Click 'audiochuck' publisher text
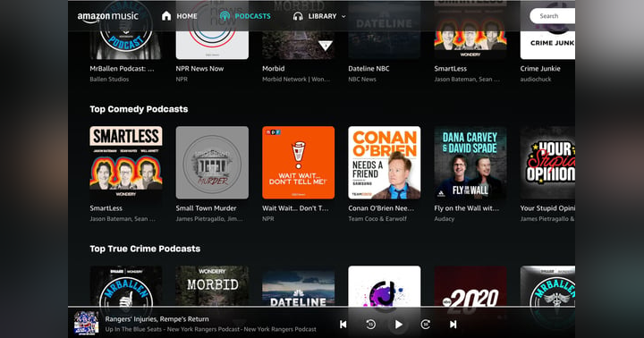 tap(536, 80)
